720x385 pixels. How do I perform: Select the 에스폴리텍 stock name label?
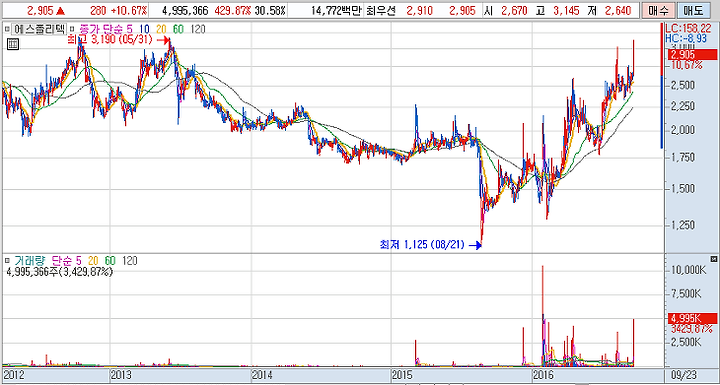pos(39,29)
